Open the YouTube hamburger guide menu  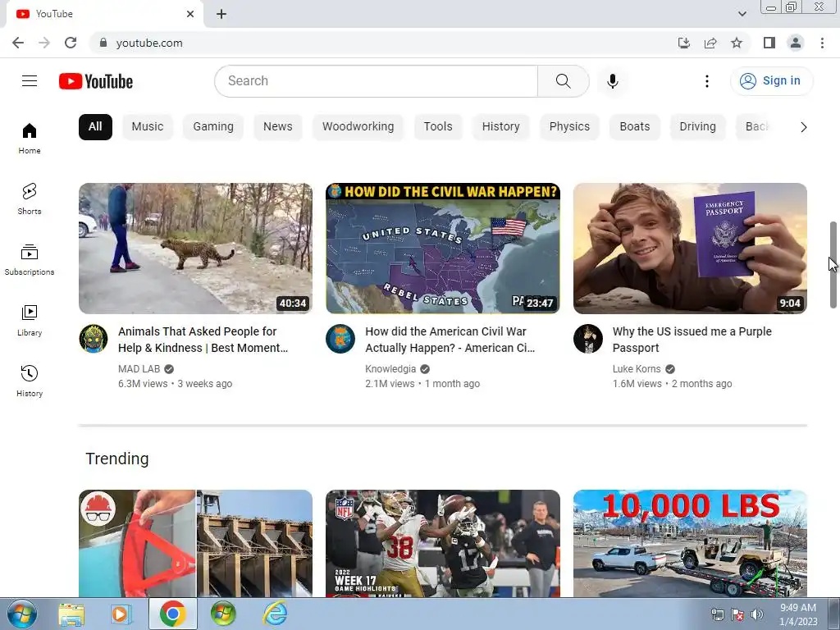30,81
